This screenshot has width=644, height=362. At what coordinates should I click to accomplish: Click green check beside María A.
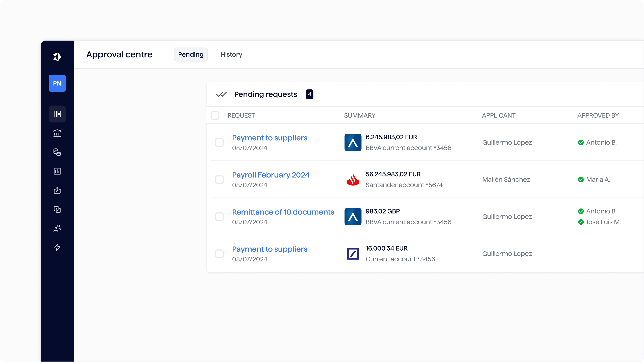pos(581,180)
